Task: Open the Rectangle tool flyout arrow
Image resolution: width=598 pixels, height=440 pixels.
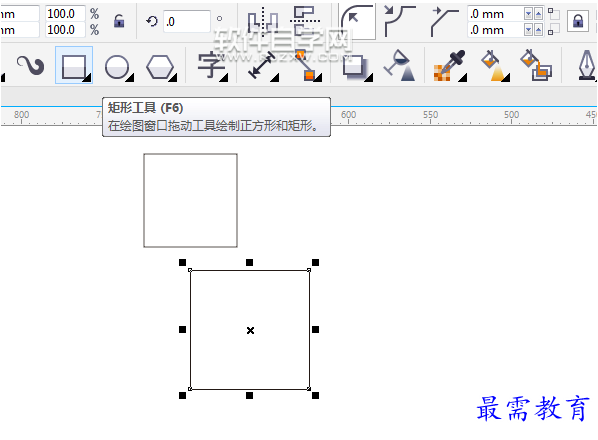Action: pos(87,78)
